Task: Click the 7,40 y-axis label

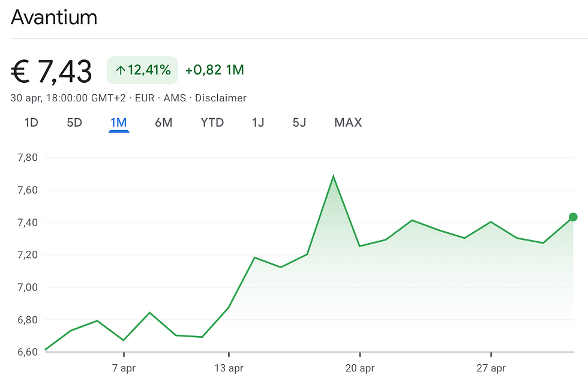Action: pos(28,223)
